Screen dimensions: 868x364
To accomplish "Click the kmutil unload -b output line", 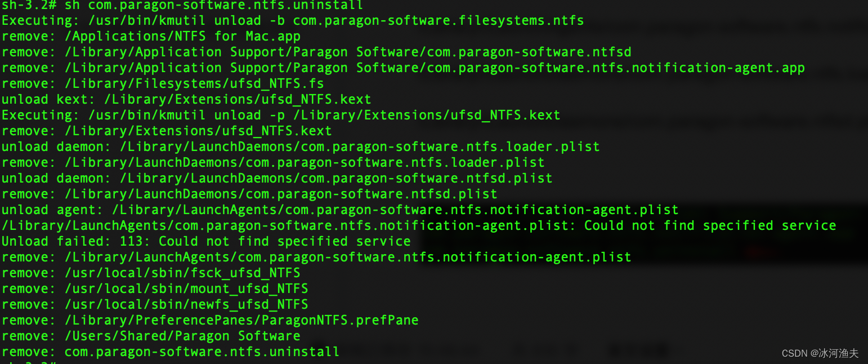I will pos(292,21).
